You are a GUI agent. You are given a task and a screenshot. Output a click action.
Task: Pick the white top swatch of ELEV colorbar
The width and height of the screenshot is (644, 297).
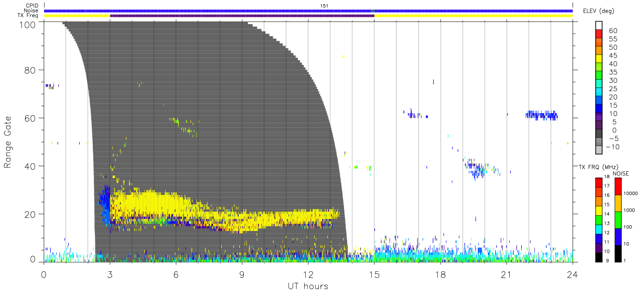[599, 26]
